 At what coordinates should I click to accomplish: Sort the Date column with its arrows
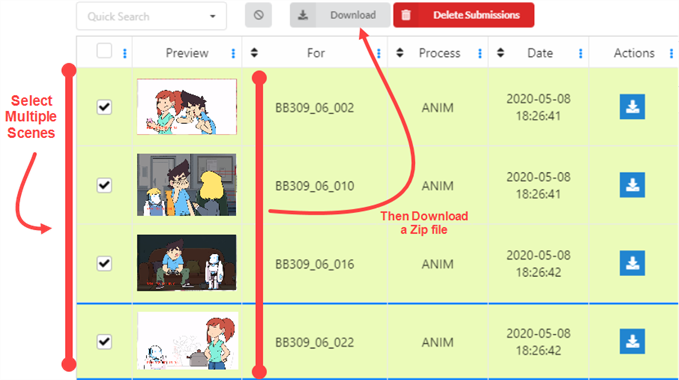coord(500,53)
